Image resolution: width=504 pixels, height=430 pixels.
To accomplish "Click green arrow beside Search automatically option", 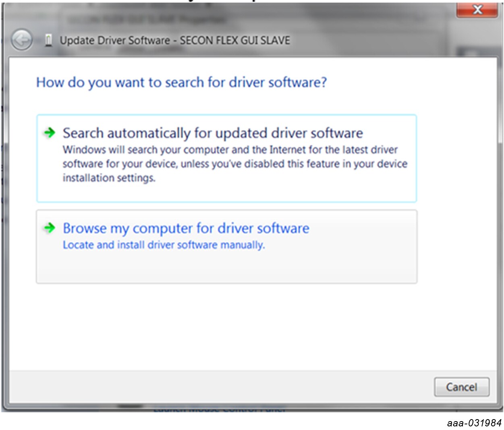I will click(49, 132).
